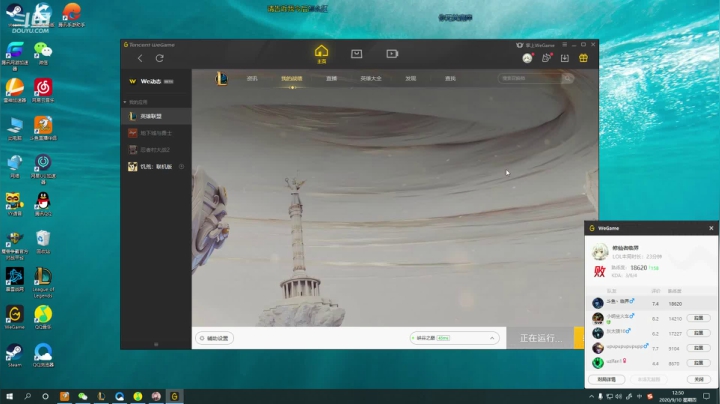Click the taskbar clock showing 12:50
720x404 pixels.
(677, 397)
